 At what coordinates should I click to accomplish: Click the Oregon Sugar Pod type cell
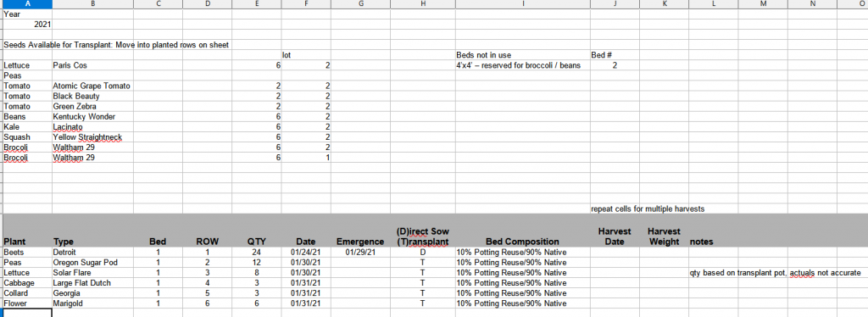click(92, 262)
